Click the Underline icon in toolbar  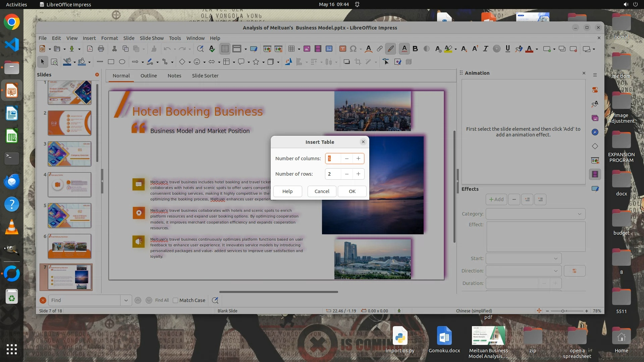click(507, 49)
